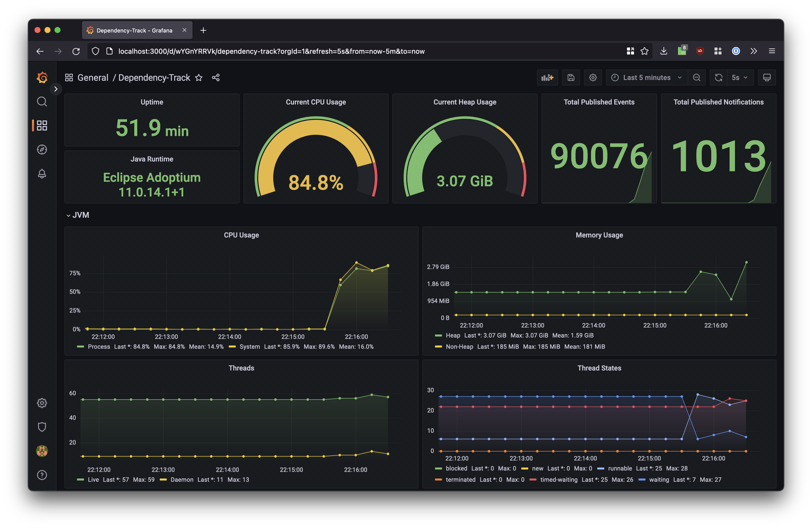
Task: Open the Thread States panel title menu
Action: (x=599, y=368)
